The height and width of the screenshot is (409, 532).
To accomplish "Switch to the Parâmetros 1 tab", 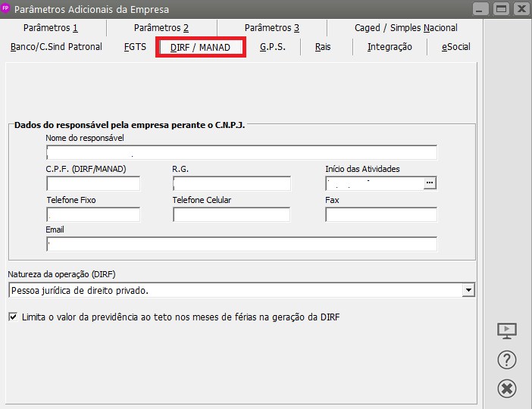I will coord(51,28).
